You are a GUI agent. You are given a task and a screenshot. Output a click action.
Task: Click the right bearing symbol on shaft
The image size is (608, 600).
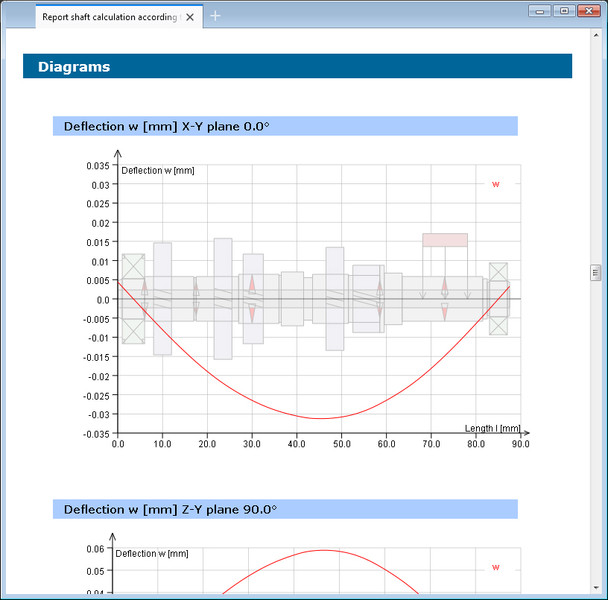[x=498, y=298]
